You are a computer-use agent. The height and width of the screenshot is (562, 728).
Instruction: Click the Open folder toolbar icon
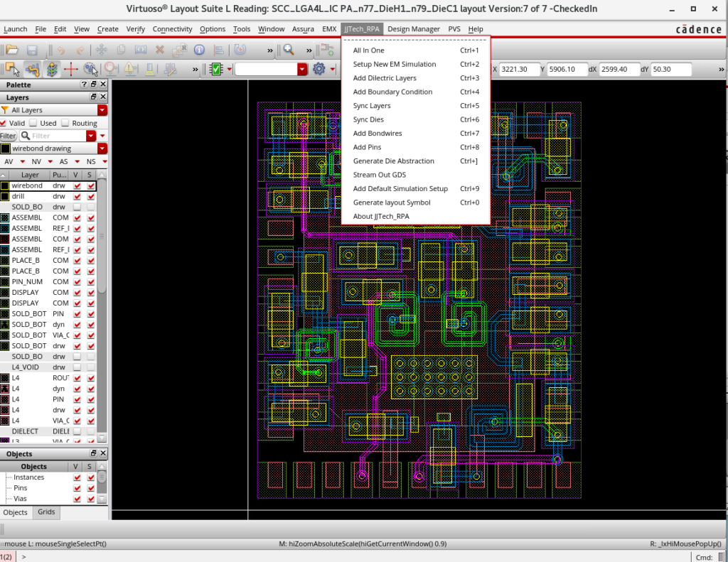tap(13, 50)
